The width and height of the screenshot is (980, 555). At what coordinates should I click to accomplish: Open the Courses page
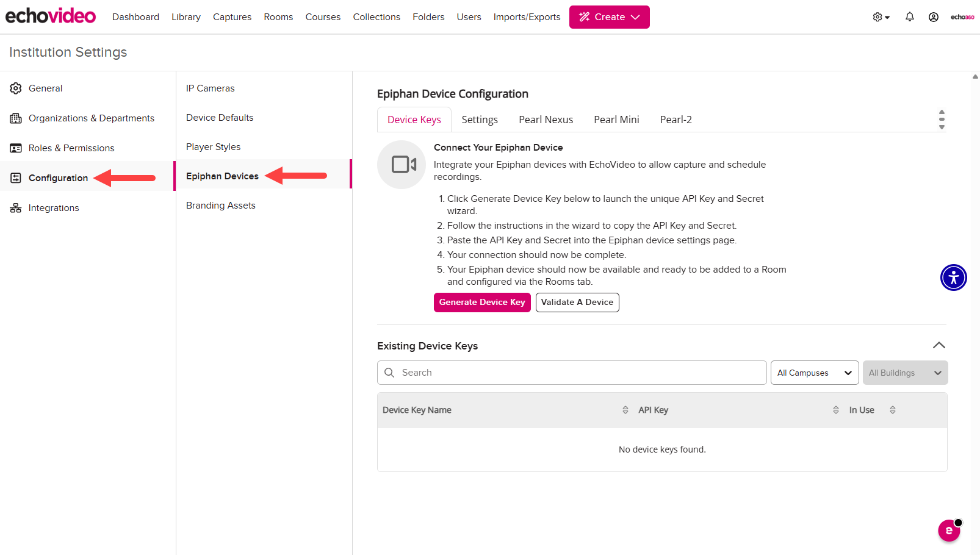pos(323,17)
